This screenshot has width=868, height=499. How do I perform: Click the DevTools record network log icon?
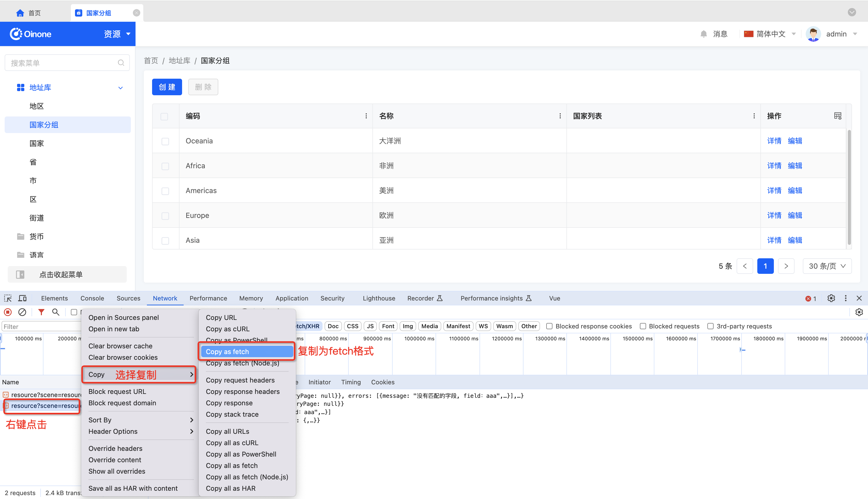click(8, 312)
